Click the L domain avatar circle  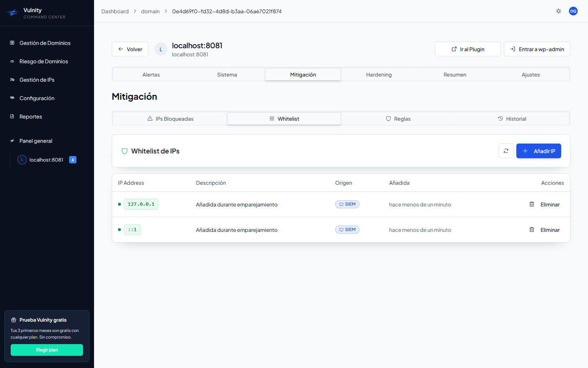161,49
